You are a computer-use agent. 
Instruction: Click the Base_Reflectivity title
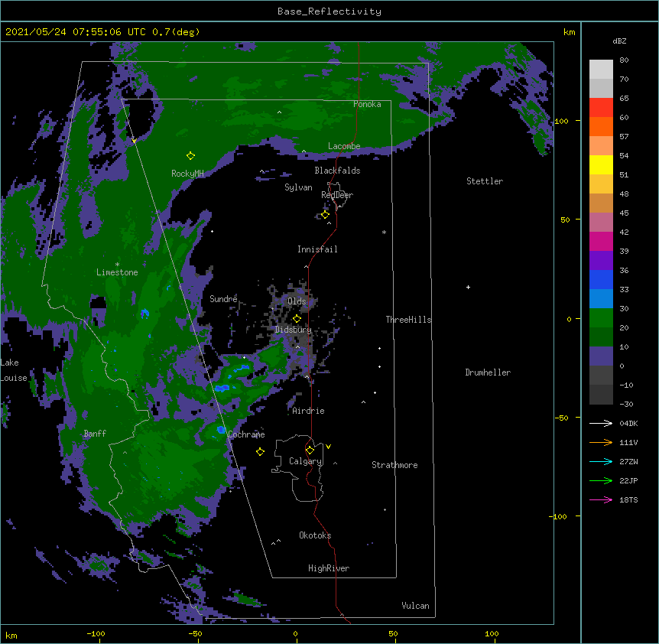pyautogui.click(x=329, y=11)
